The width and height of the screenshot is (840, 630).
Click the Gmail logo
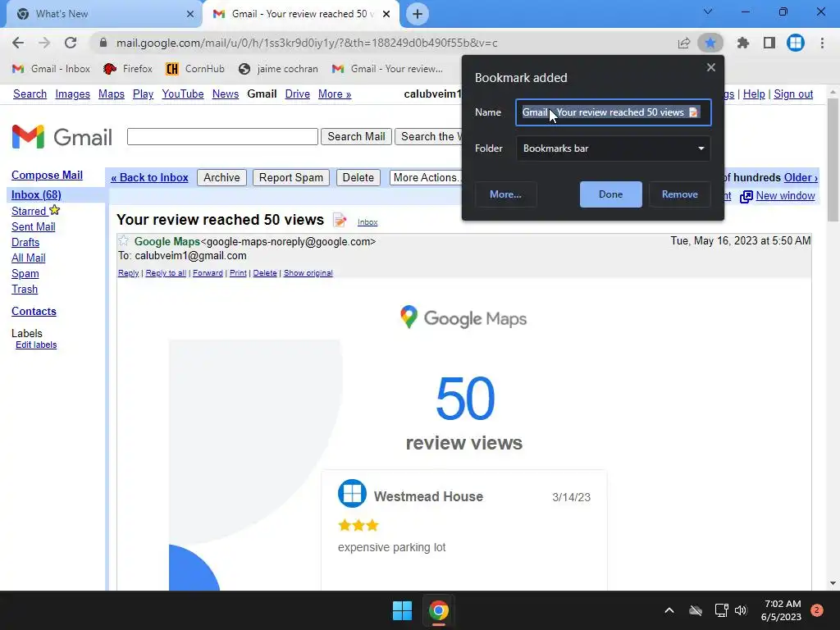tap(62, 137)
